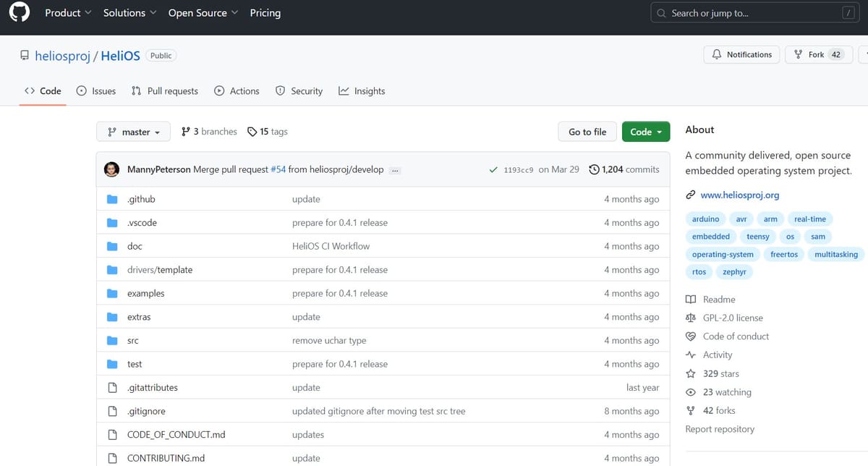
Task: Open the Insights tab
Action: 362,91
